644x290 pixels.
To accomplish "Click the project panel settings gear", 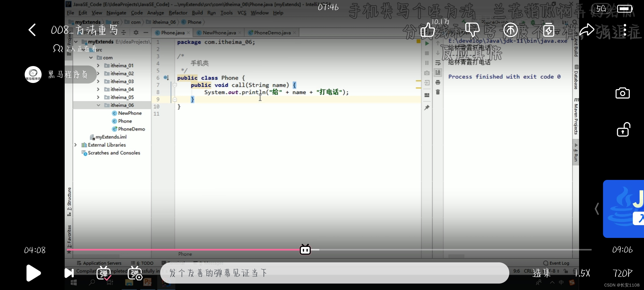I will tap(136, 32).
